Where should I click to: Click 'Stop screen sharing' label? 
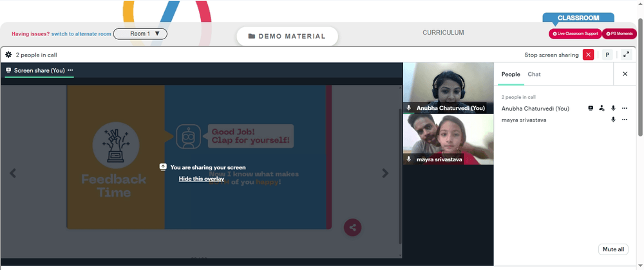551,55
